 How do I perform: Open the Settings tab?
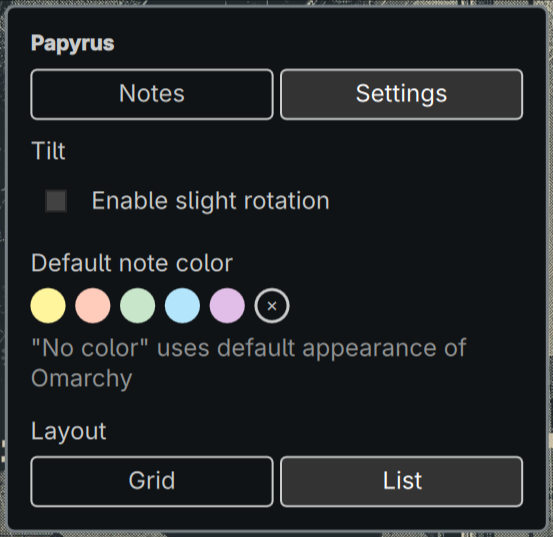401,94
